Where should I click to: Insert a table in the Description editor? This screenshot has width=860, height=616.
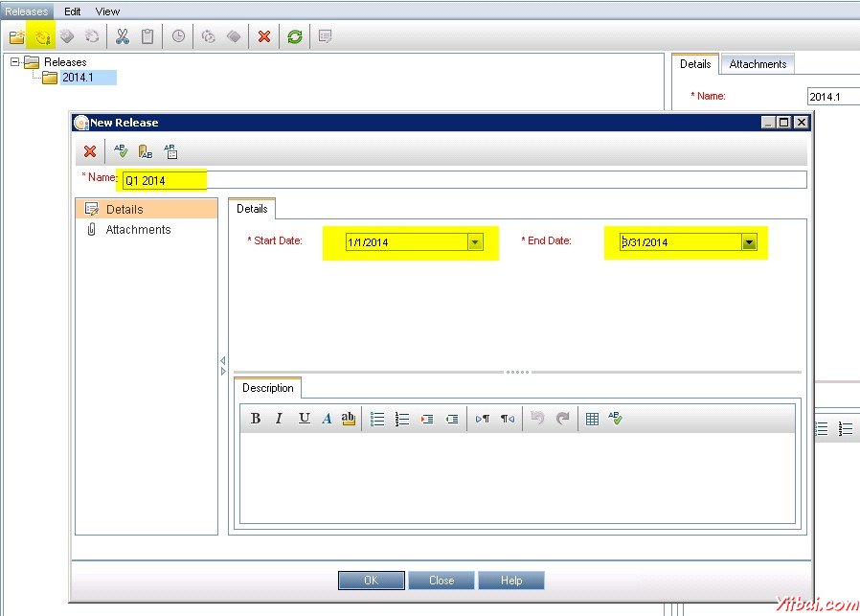[592, 419]
